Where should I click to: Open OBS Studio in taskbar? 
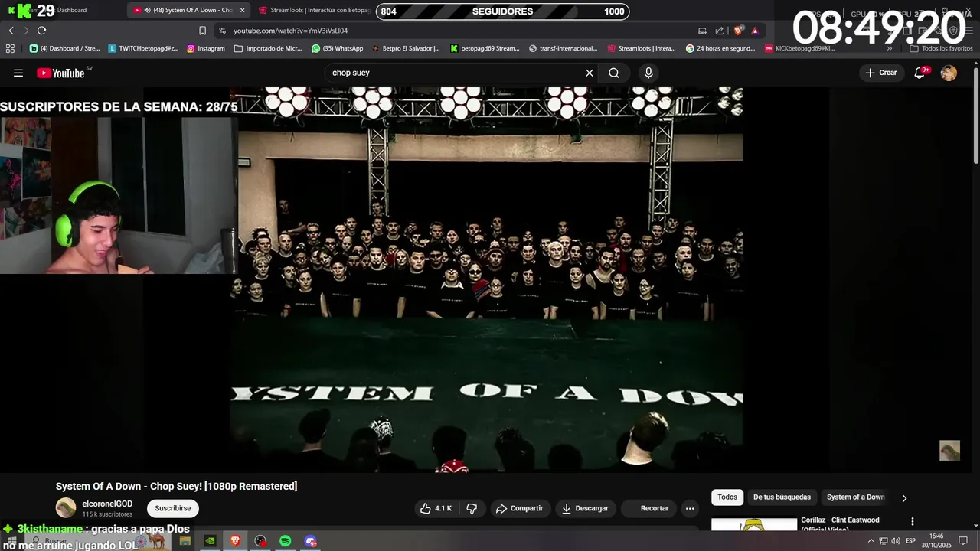pyautogui.click(x=260, y=541)
